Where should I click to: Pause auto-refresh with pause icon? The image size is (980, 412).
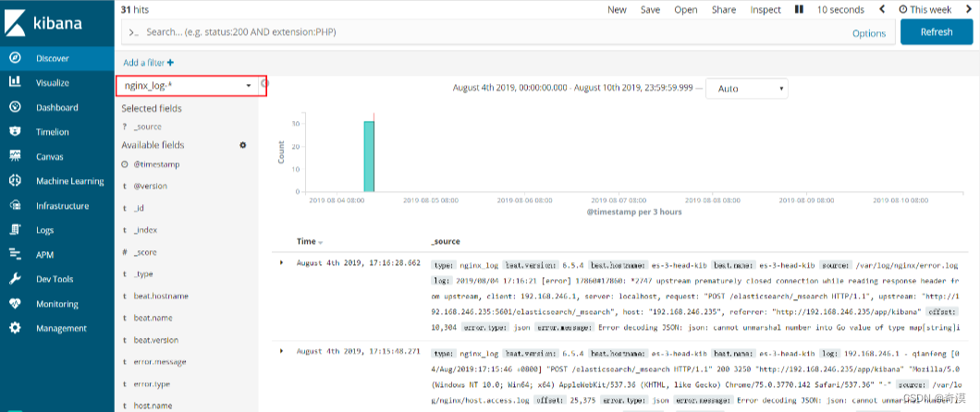click(798, 9)
